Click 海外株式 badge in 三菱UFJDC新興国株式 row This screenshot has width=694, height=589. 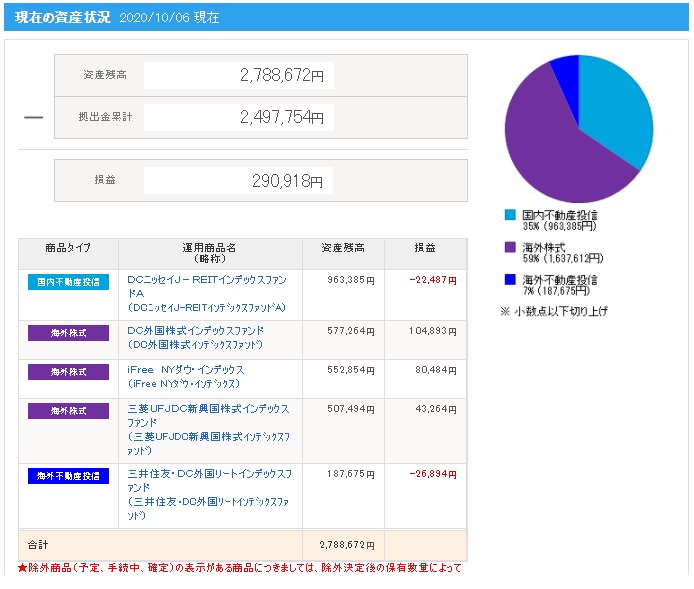68,411
